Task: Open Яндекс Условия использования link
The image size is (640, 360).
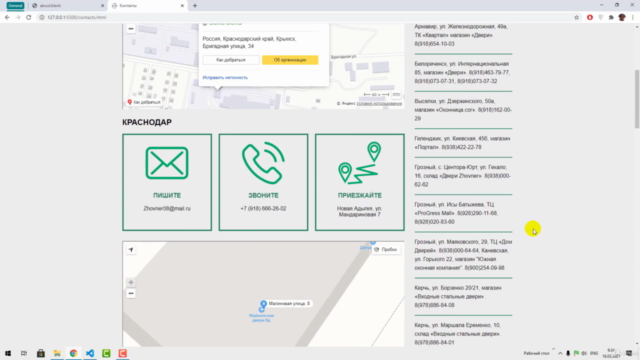Action: click(379, 104)
